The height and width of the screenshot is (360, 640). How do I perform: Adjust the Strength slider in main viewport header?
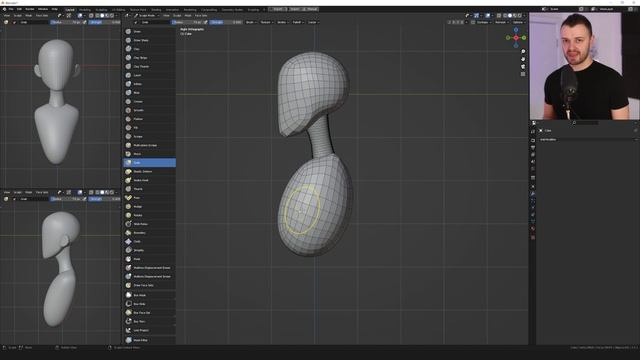[x=227, y=22]
